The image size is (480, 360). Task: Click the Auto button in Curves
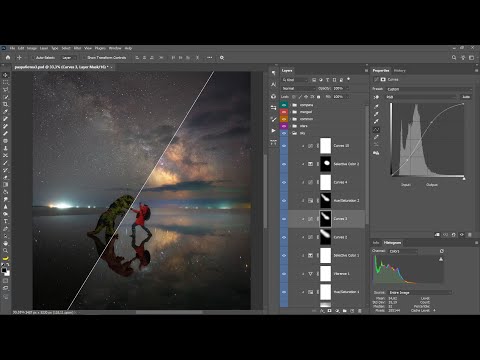click(x=466, y=97)
